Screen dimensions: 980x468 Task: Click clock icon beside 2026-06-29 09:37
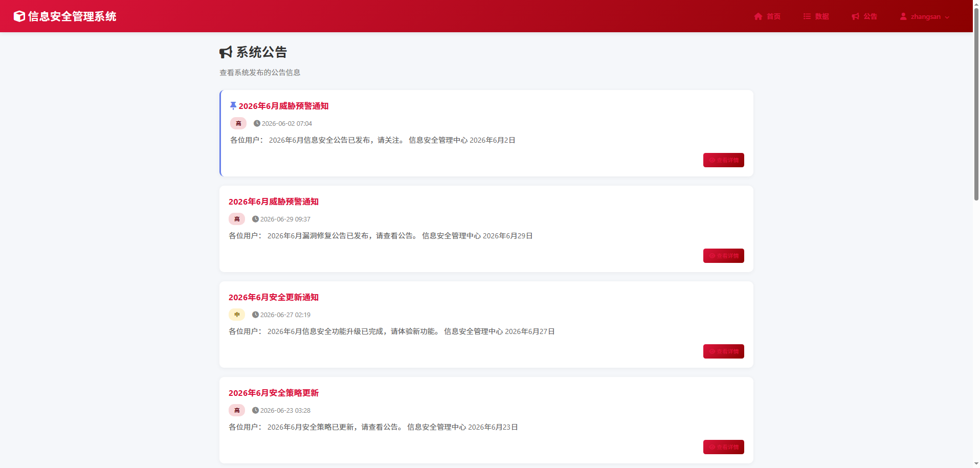click(x=255, y=219)
